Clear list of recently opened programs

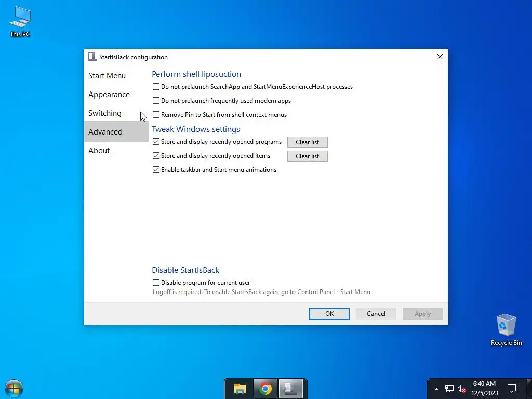click(308, 142)
